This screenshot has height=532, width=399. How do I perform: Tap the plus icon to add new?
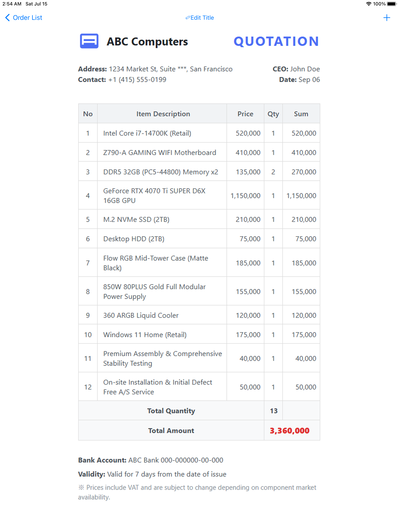pos(387,18)
